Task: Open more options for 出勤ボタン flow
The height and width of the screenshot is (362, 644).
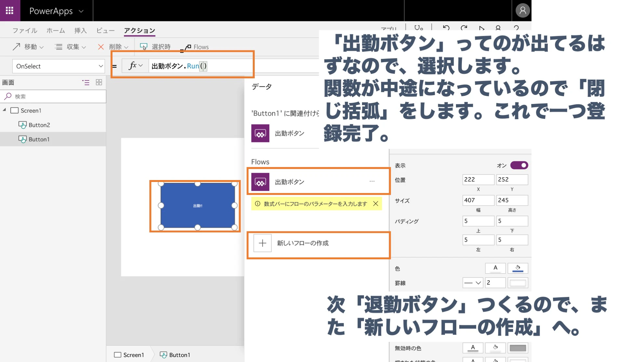Action: (372, 181)
